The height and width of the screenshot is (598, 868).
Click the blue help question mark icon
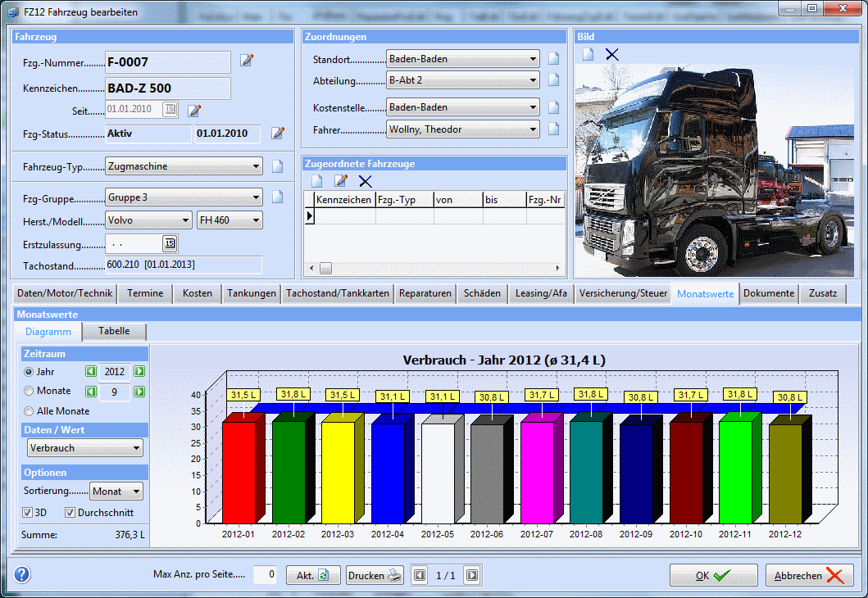pos(22,574)
